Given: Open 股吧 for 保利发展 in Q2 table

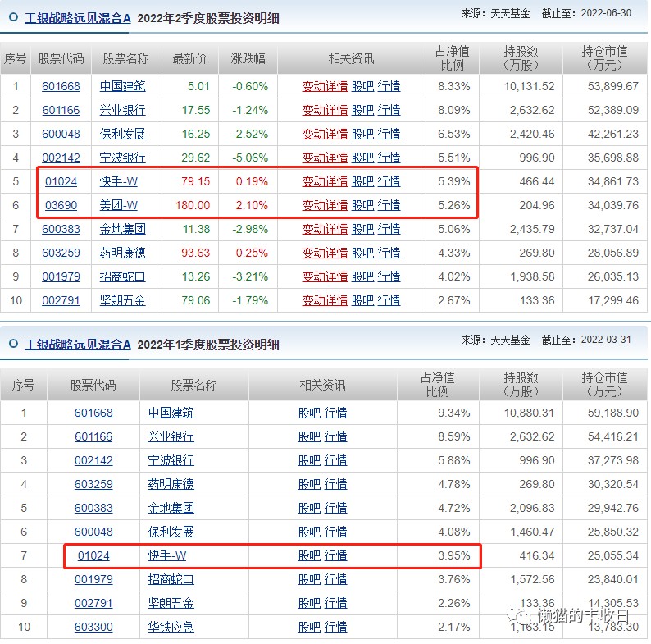Looking at the screenshot, I should coord(363,134).
